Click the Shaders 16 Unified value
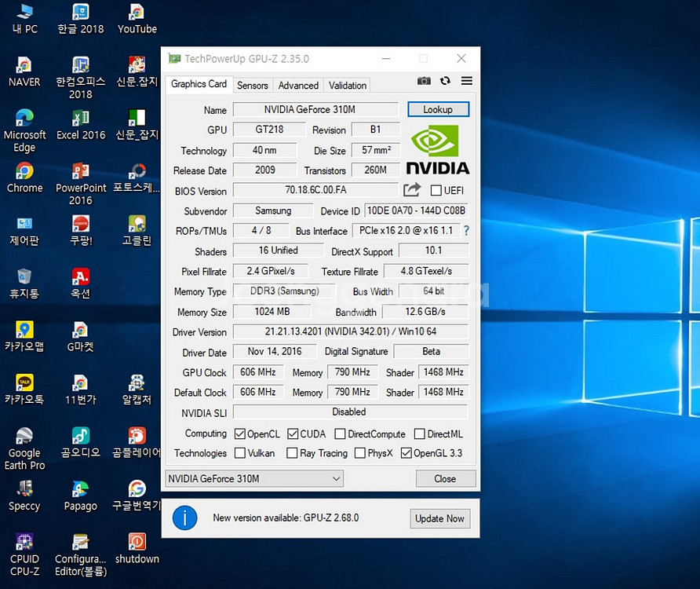The height and width of the screenshot is (589, 700). pos(278,251)
